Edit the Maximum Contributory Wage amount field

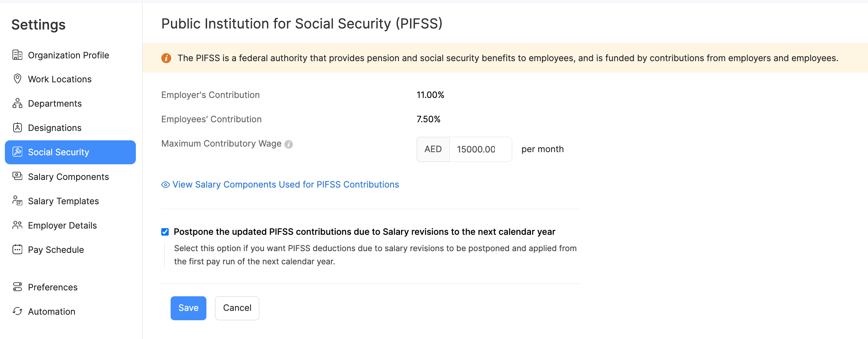pos(481,149)
